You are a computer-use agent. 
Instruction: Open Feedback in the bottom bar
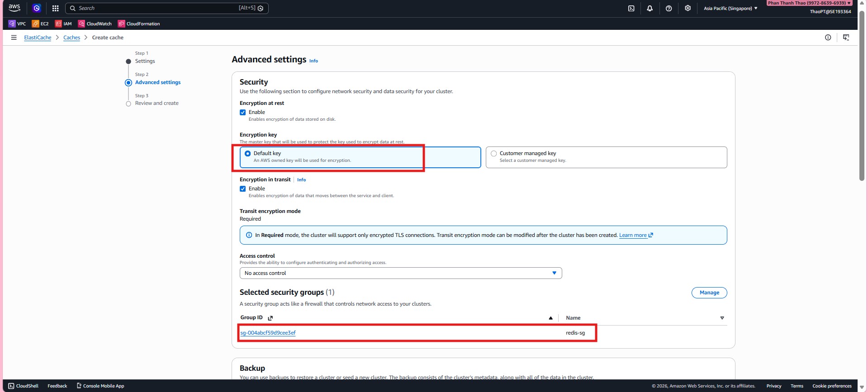57,386
